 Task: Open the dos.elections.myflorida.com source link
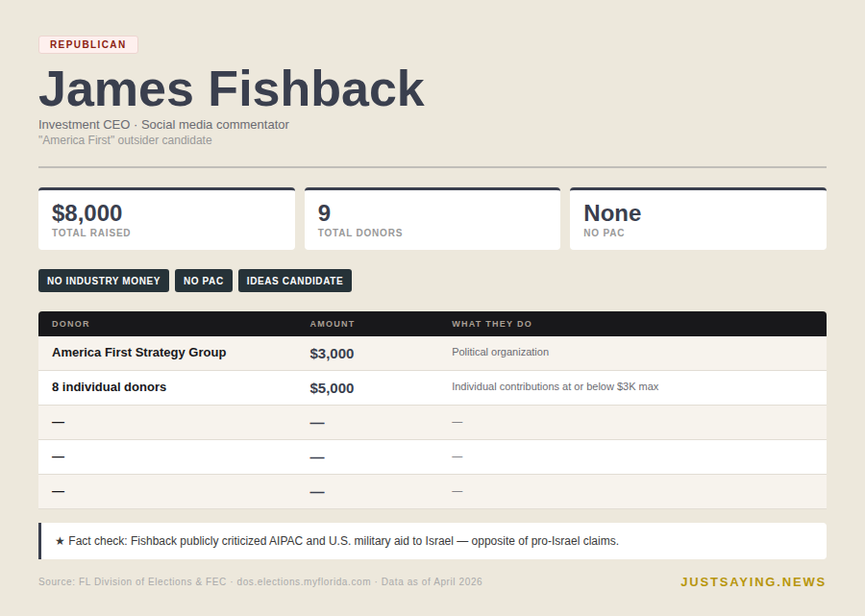click(x=304, y=582)
